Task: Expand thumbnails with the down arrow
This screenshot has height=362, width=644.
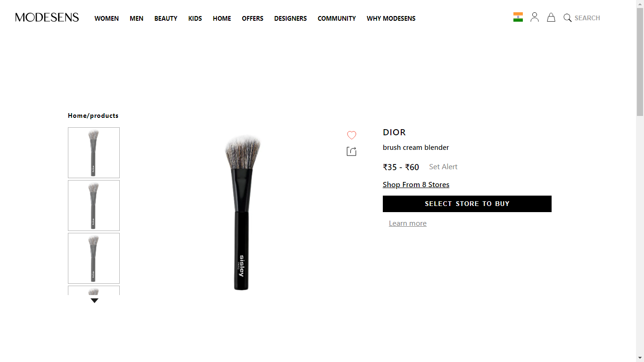Action: click(x=94, y=301)
